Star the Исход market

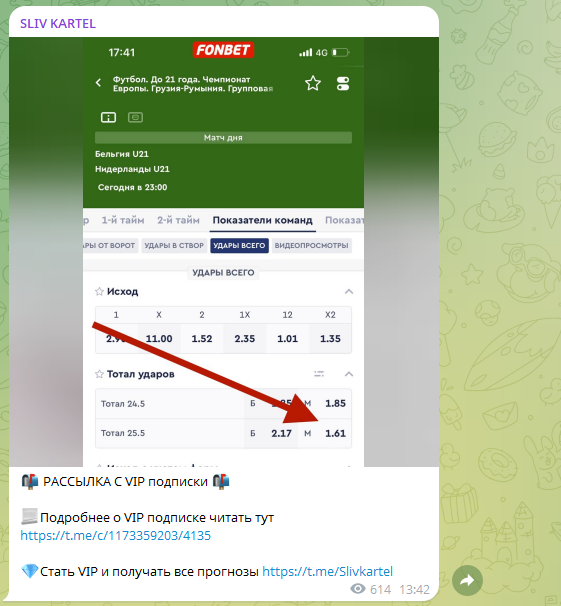click(99, 291)
